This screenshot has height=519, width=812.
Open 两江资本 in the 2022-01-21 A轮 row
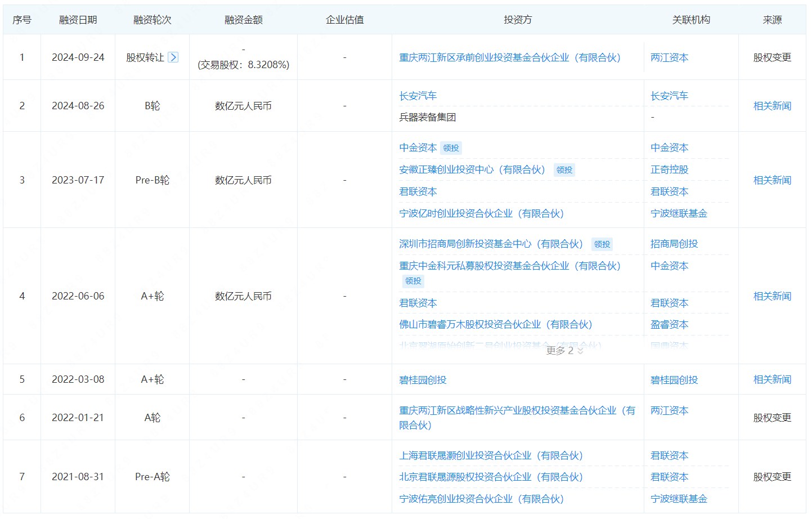669,410
